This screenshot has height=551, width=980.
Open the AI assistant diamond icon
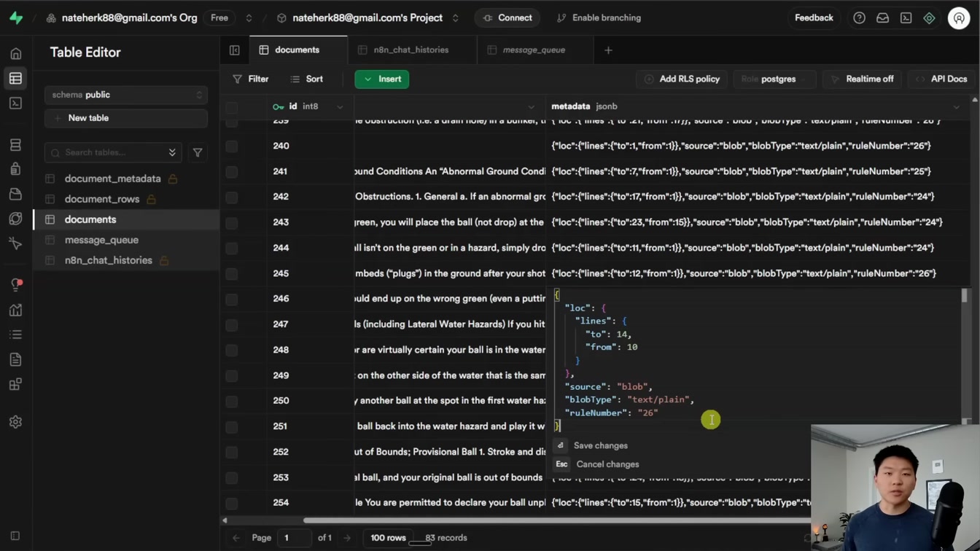[x=929, y=17]
